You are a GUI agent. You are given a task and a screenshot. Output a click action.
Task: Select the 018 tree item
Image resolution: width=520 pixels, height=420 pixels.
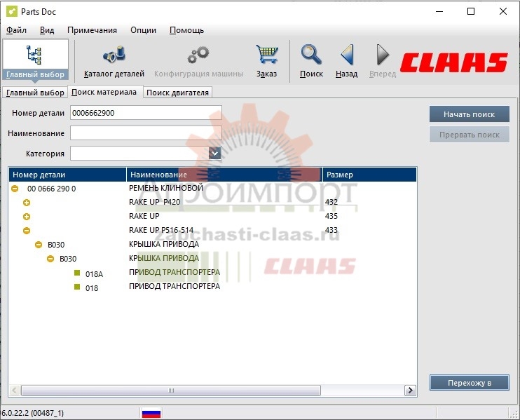92,288
